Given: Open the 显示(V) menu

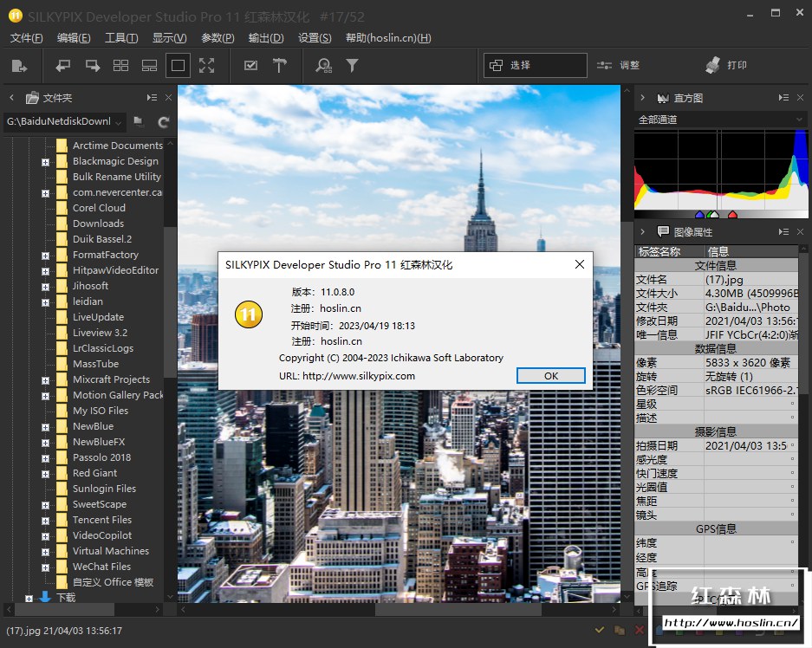Looking at the screenshot, I should coord(169,38).
